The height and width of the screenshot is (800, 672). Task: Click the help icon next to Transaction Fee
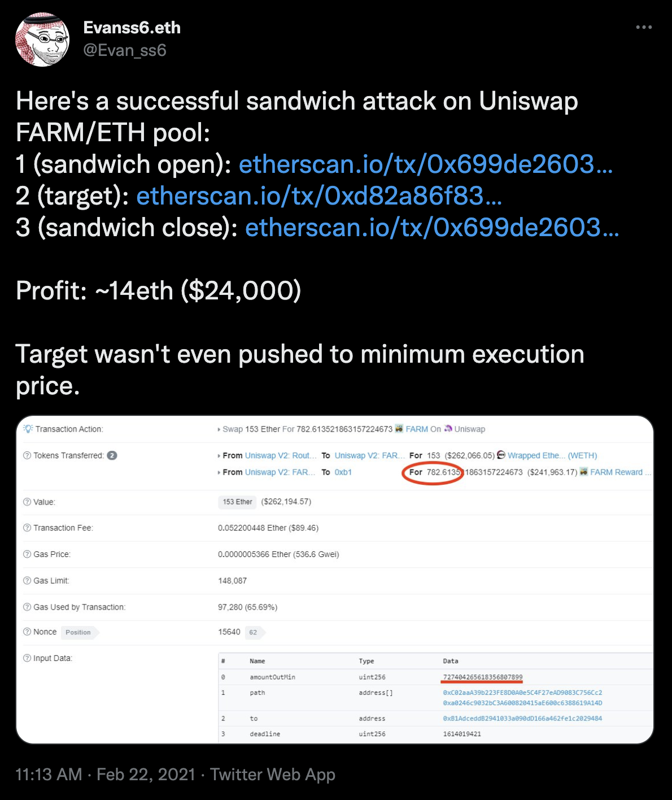point(27,528)
